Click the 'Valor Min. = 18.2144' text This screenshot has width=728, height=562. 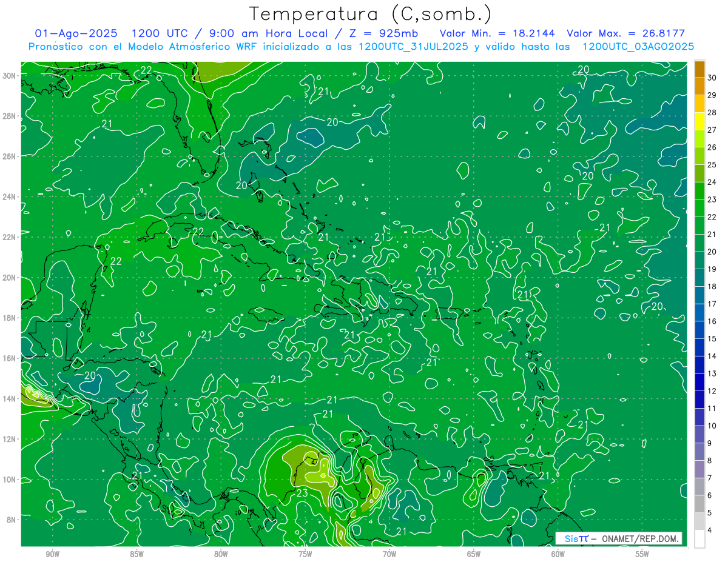(x=497, y=34)
